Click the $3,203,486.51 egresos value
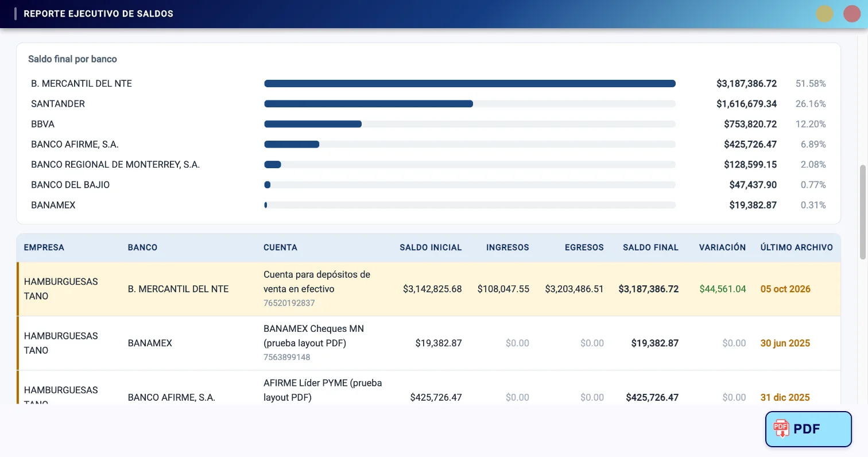 pos(574,289)
